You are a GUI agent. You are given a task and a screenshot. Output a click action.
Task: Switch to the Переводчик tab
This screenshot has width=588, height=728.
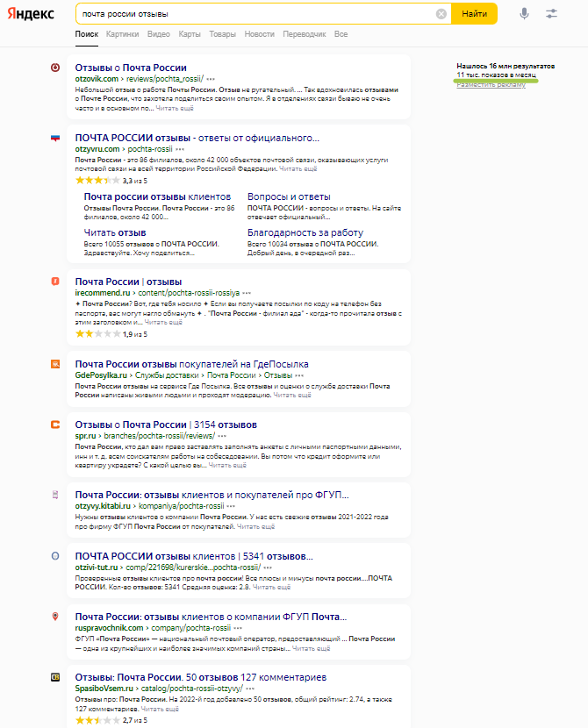tap(305, 34)
